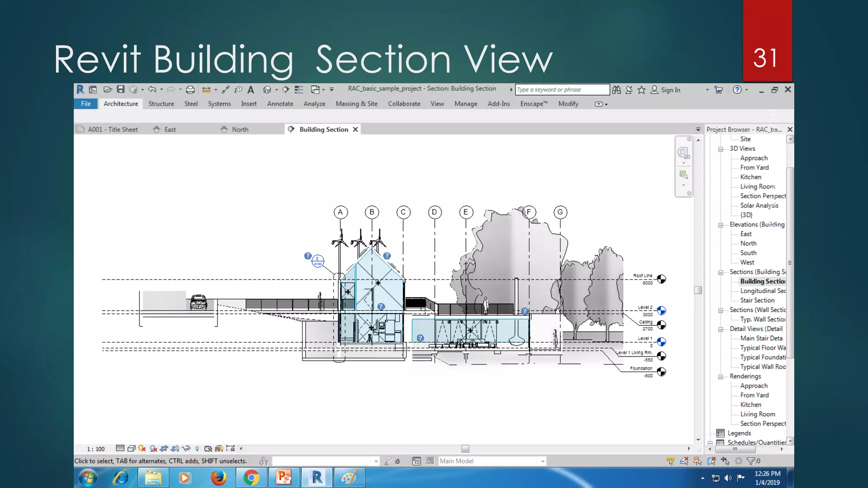Toggle Temporary View Properties icon
Image resolution: width=868 pixels, height=488 pixels.
click(x=208, y=448)
